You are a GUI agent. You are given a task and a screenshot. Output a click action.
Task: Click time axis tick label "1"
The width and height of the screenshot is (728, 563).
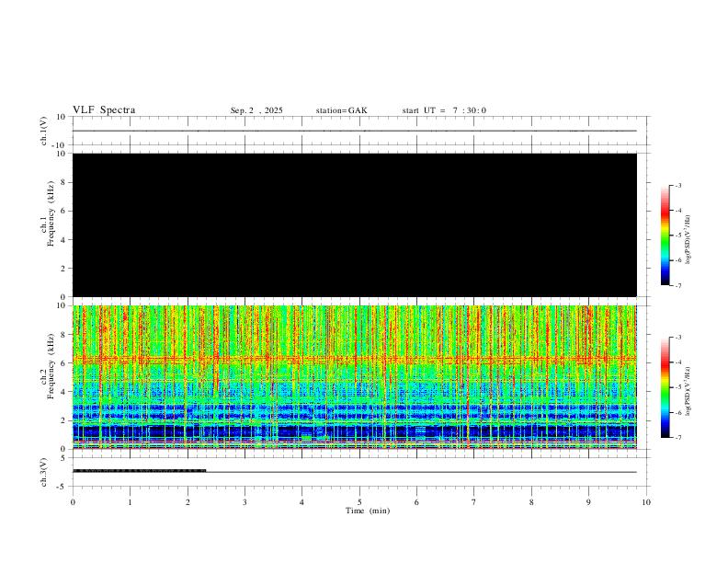130,502
